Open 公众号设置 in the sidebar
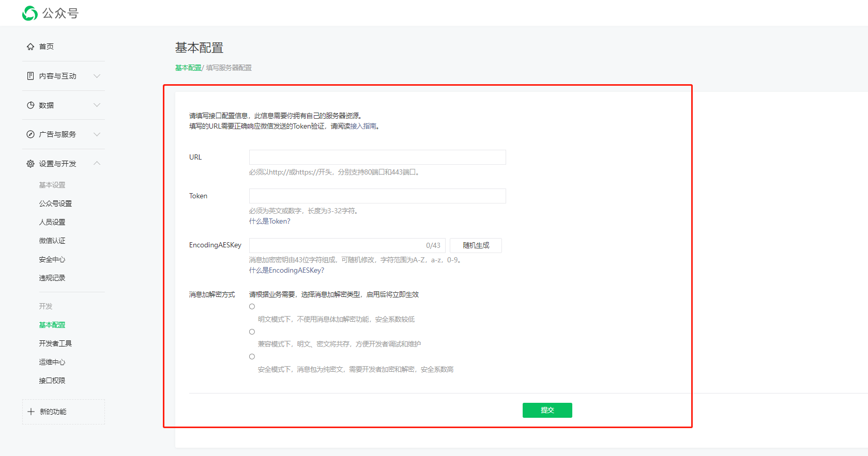 [55, 203]
